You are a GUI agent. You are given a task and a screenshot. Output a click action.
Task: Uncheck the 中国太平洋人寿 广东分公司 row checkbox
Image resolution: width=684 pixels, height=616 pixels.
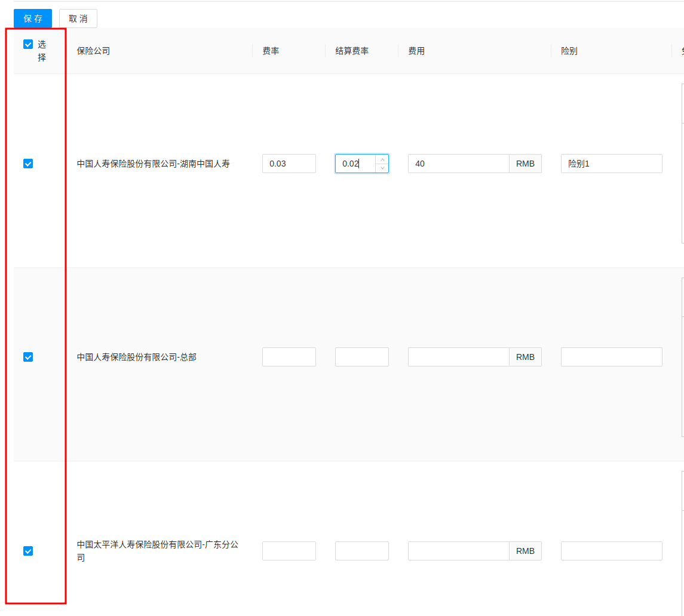[x=28, y=551]
